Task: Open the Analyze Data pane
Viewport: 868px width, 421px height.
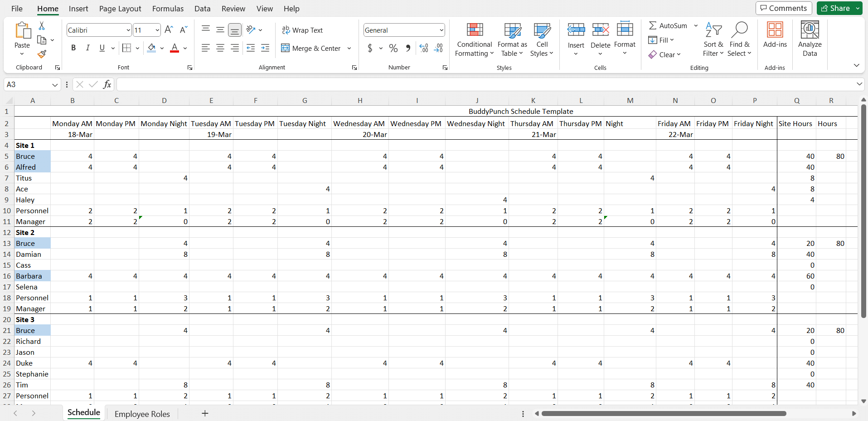Action: pyautogui.click(x=810, y=39)
